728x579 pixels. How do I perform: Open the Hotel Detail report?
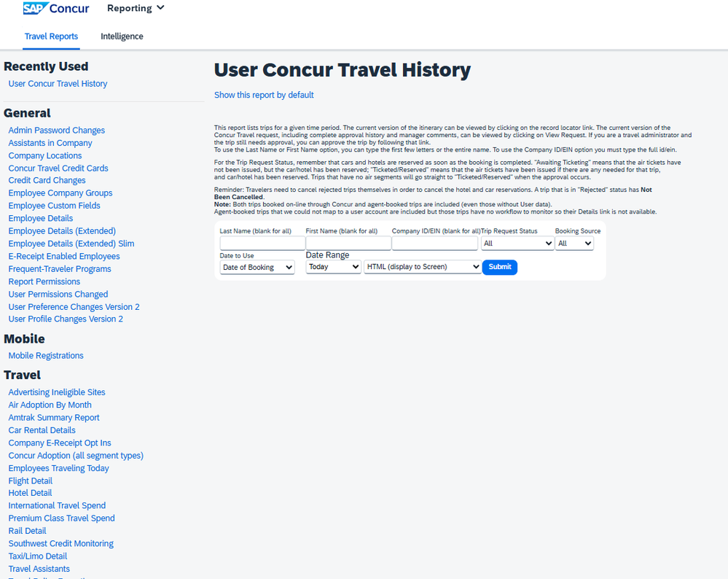click(30, 492)
